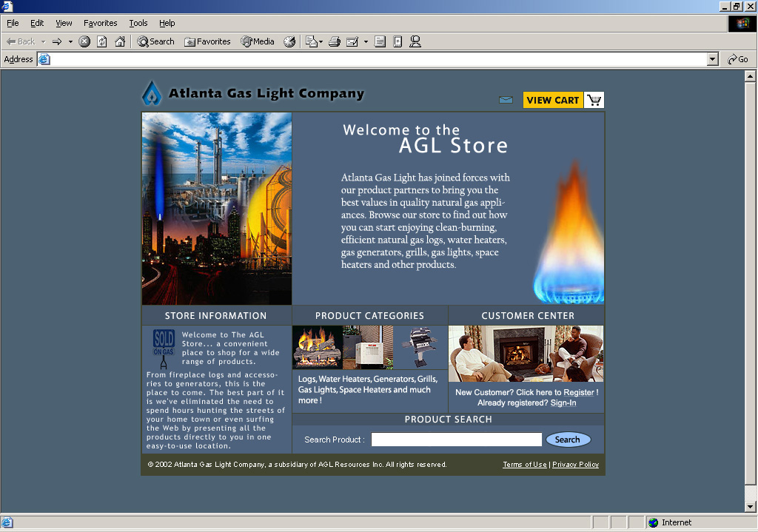Click the Go button
Image resolution: width=758 pixels, height=532 pixels.
coord(738,59)
